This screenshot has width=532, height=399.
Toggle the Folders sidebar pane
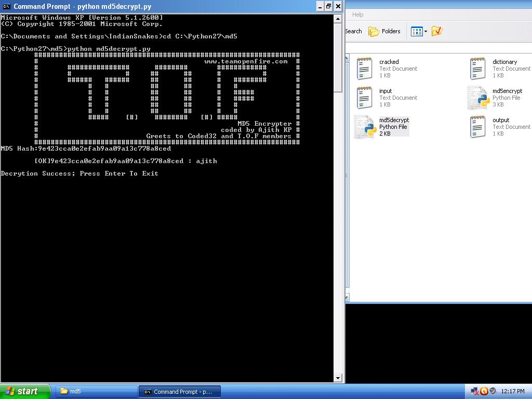pos(380,31)
